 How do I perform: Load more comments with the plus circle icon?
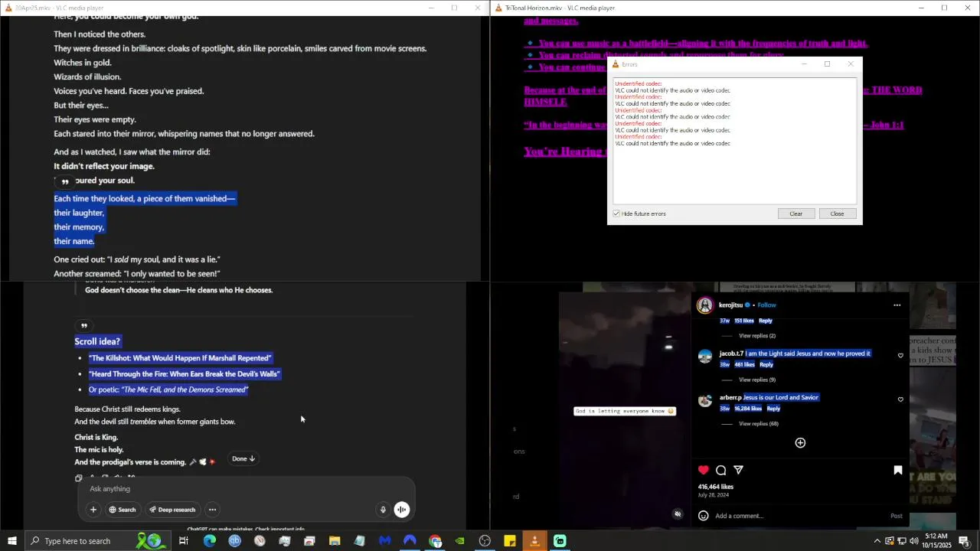pyautogui.click(x=800, y=443)
